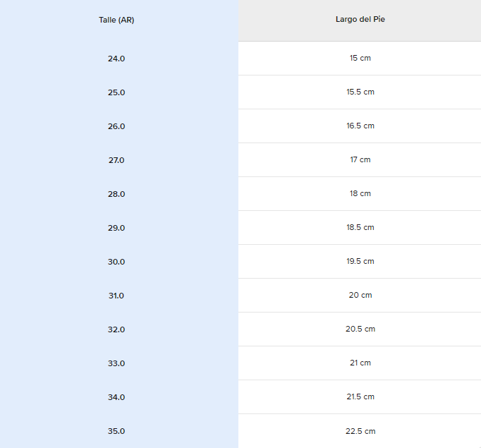Image resolution: width=481 pixels, height=448 pixels.
Task: Click the Largo del Pie column header
Action: [360, 19]
